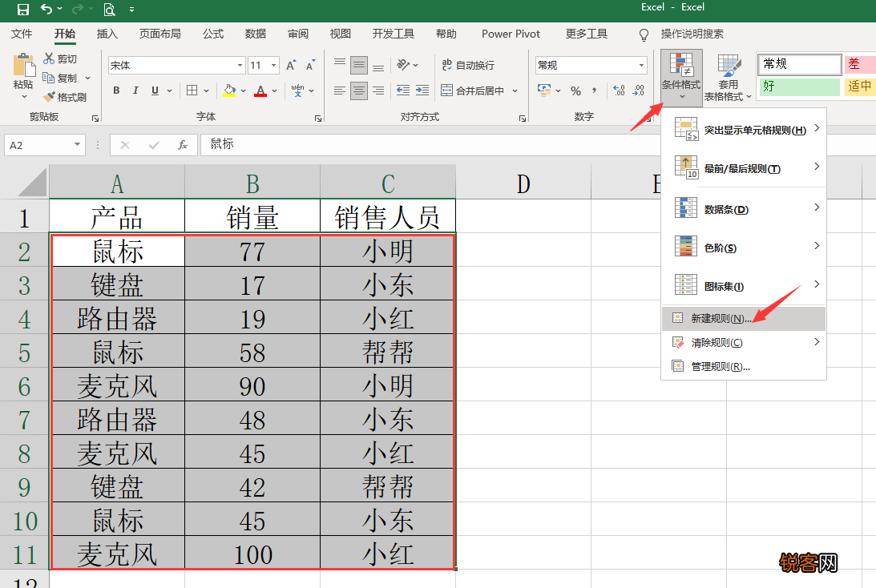
Task: Decrease indent in alignment group
Action: point(403,91)
